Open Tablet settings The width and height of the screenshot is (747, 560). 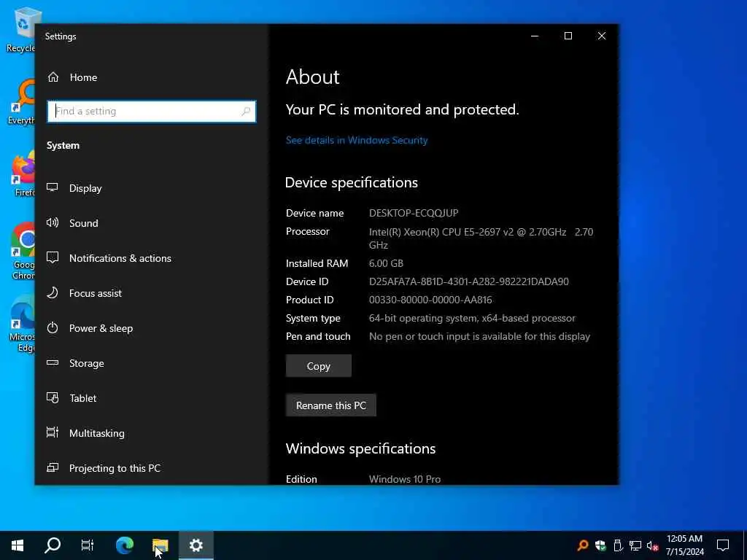152,398
